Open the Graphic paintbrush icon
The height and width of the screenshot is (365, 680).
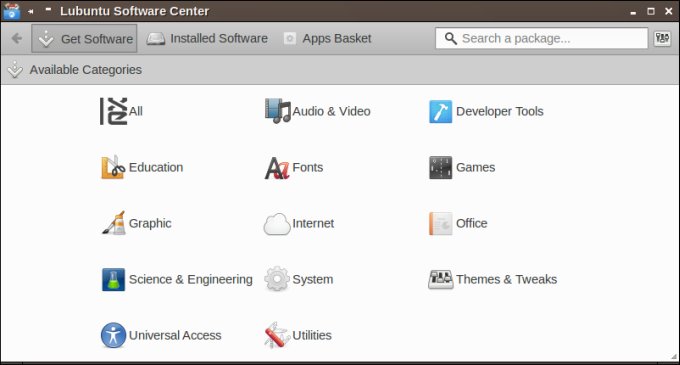(114, 223)
